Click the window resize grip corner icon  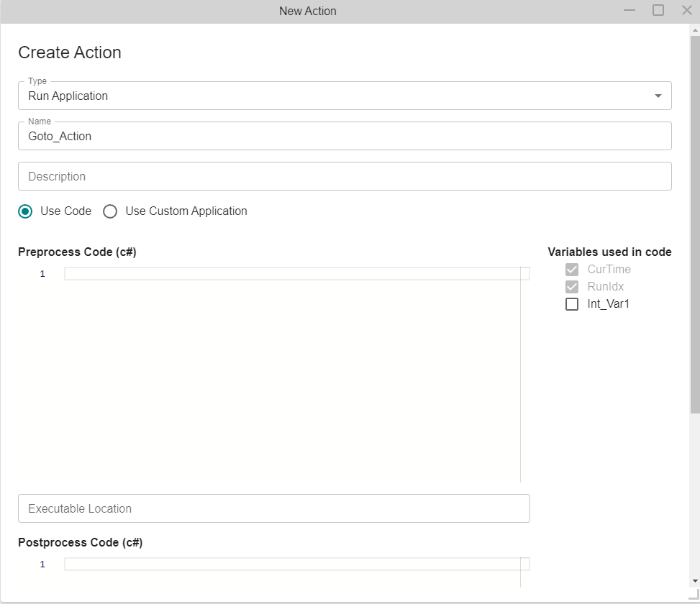click(694, 594)
